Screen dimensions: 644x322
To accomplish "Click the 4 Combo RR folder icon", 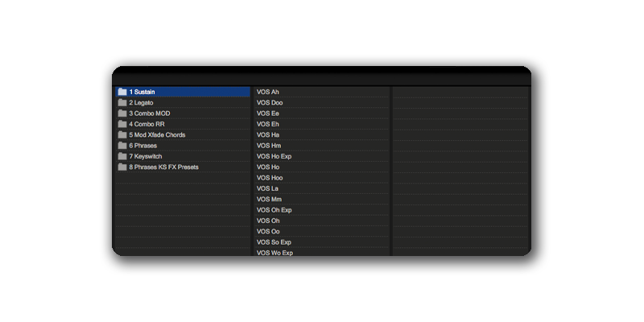I will click(122, 124).
